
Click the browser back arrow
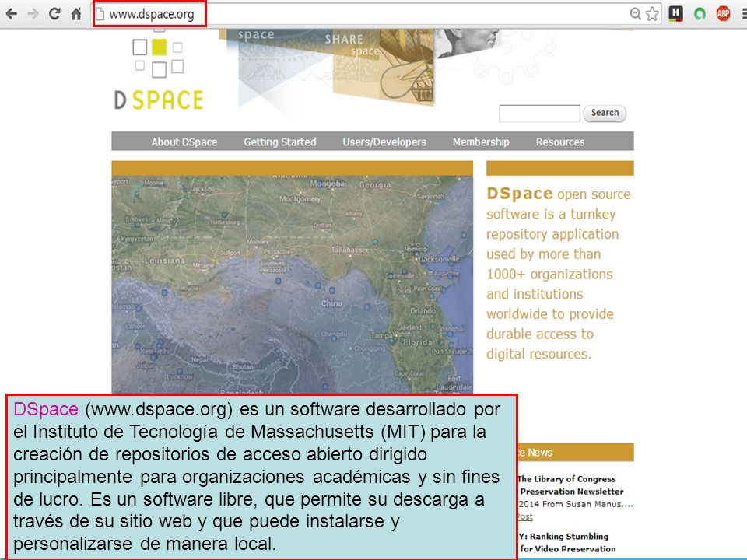pyautogui.click(x=12, y=14)
